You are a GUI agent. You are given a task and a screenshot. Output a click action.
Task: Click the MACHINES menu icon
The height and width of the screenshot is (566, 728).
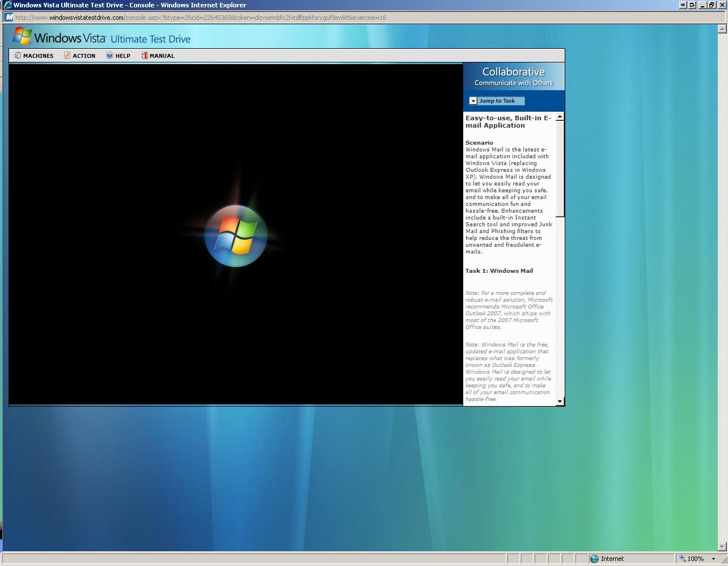click(x=18, y=56)
